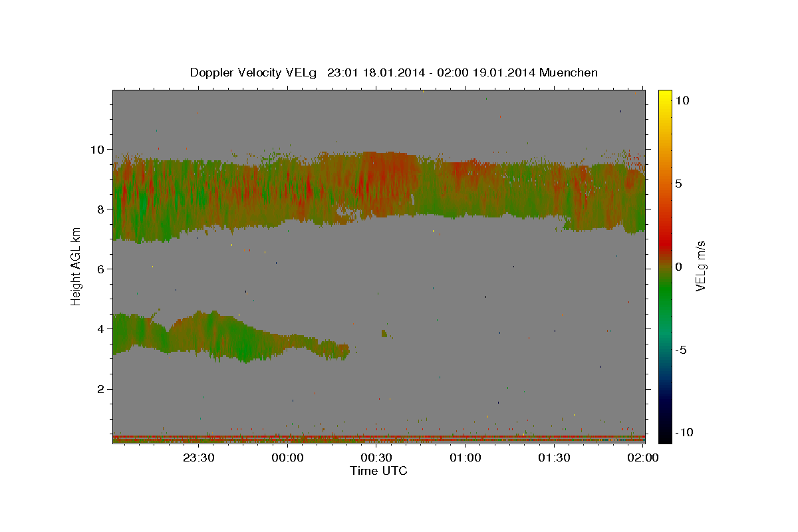Click the '00:00' time tick label

[x=288, y=458]
